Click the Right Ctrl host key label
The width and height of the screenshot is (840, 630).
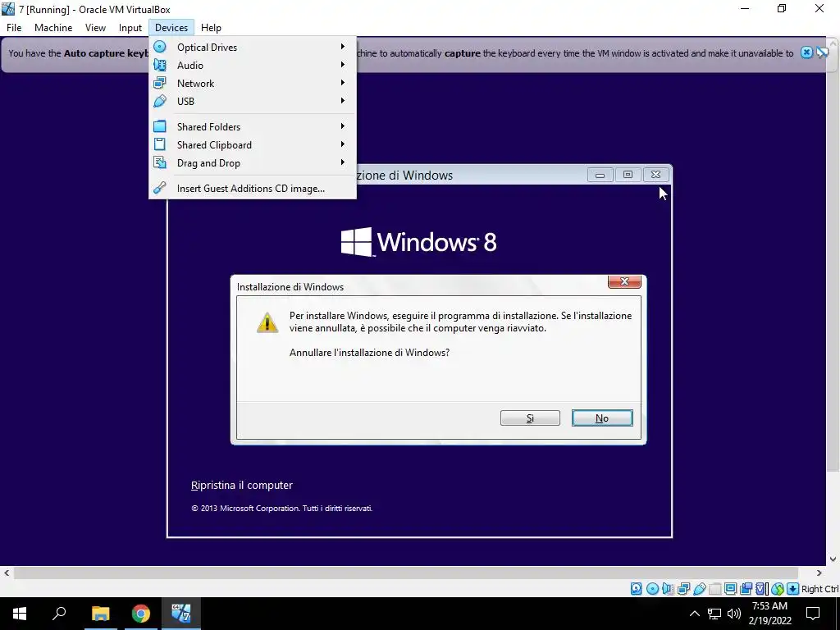pyautogui.click(x=820, y=589)
